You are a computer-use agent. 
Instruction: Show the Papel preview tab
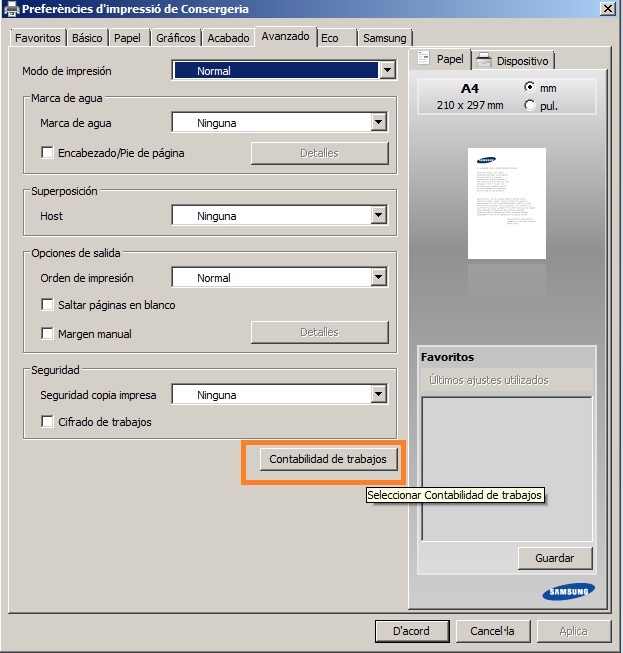(x=441, y=59)
